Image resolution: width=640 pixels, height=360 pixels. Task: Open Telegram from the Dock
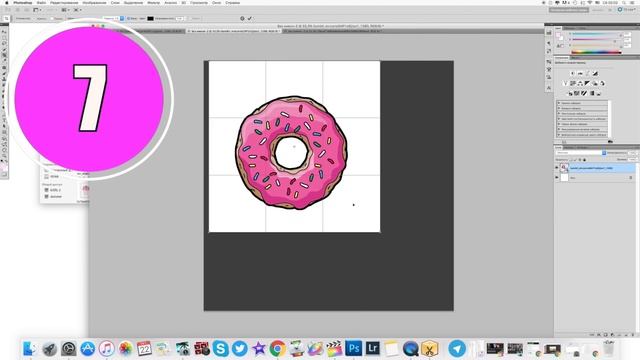coord(457,349)
